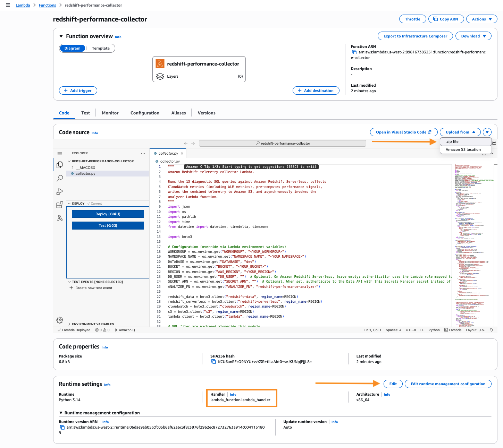This screenshot has width=503, height=448.
Task: Switch to the Test tab
Action: click(85, 113)
